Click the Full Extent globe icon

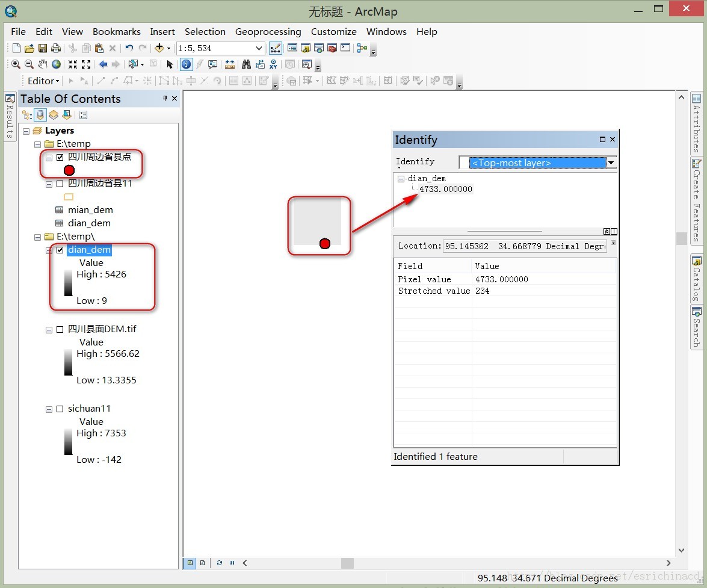pyautogui.click(x=57, y=64)
